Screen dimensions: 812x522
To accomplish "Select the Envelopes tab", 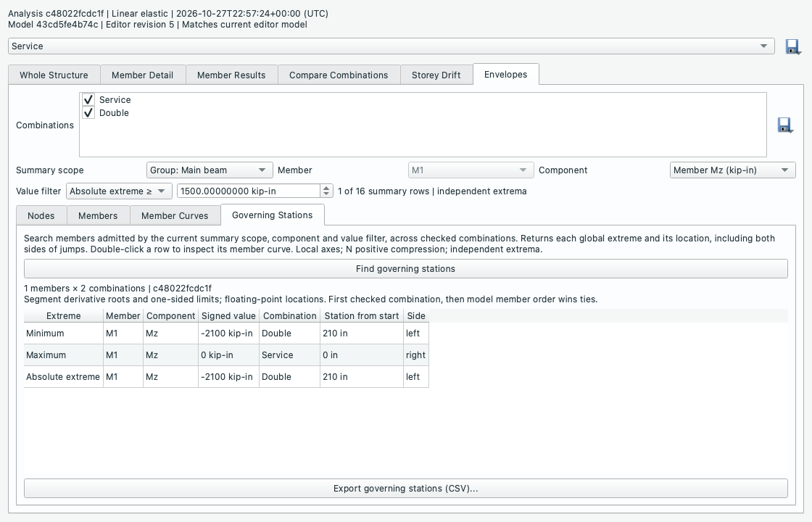I will pyautogui.click(x=506, y=74).
